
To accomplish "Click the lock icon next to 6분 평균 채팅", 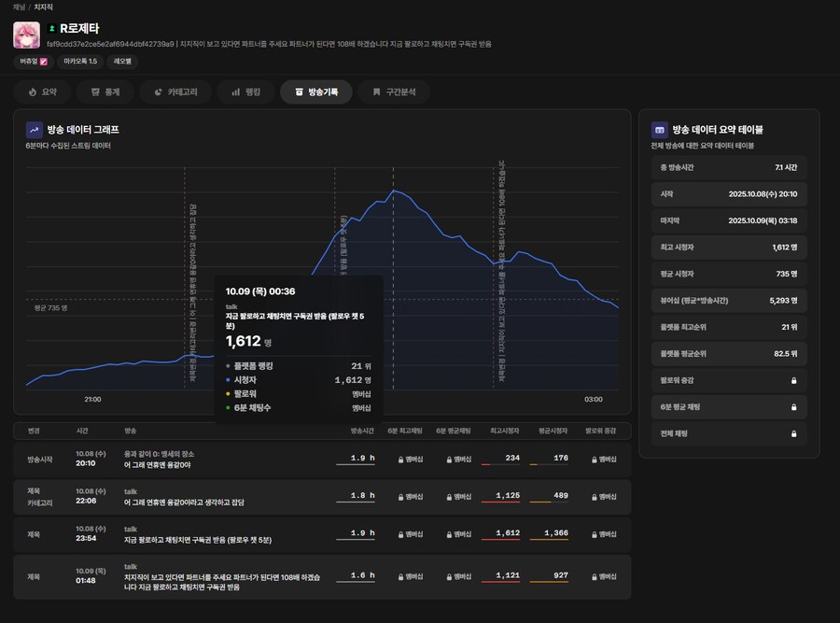I will point(793,407).
